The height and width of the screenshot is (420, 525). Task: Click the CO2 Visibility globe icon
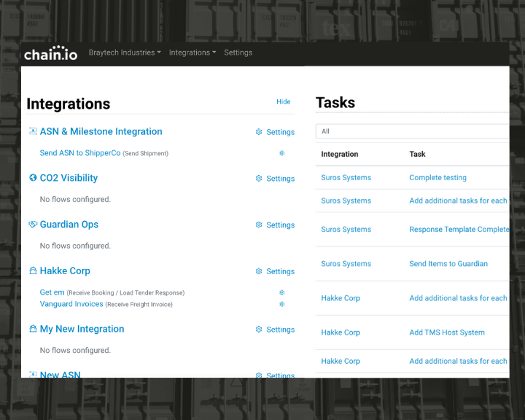point(33,177)
